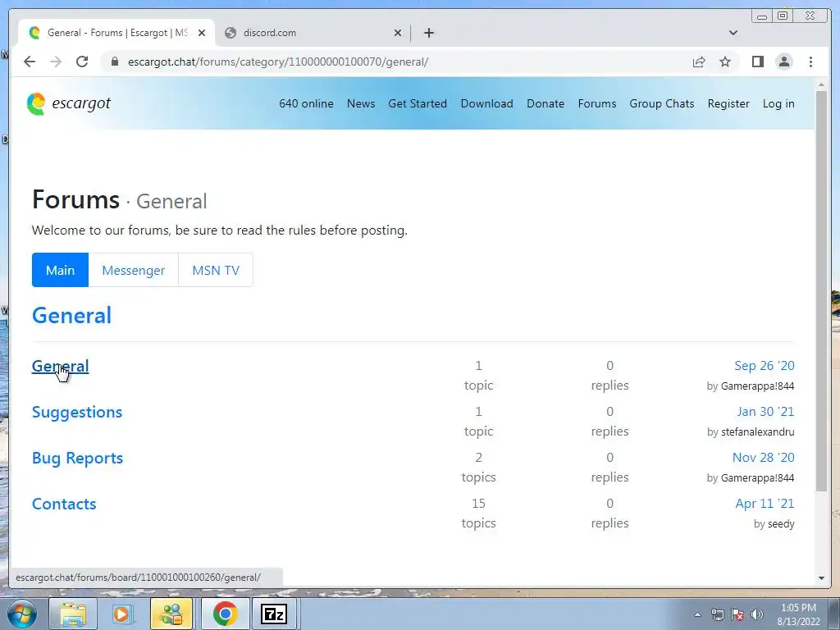Click the Register link
840x630 pixels.
click(x=728, y=104)
